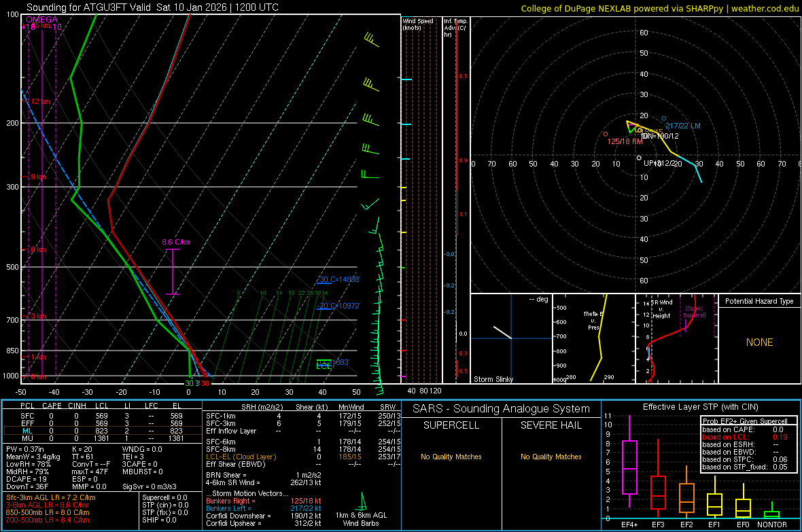Click the -30 C=14888' height label
The height and width of the screenshot is (532, 802).
(x=338, y=279)
